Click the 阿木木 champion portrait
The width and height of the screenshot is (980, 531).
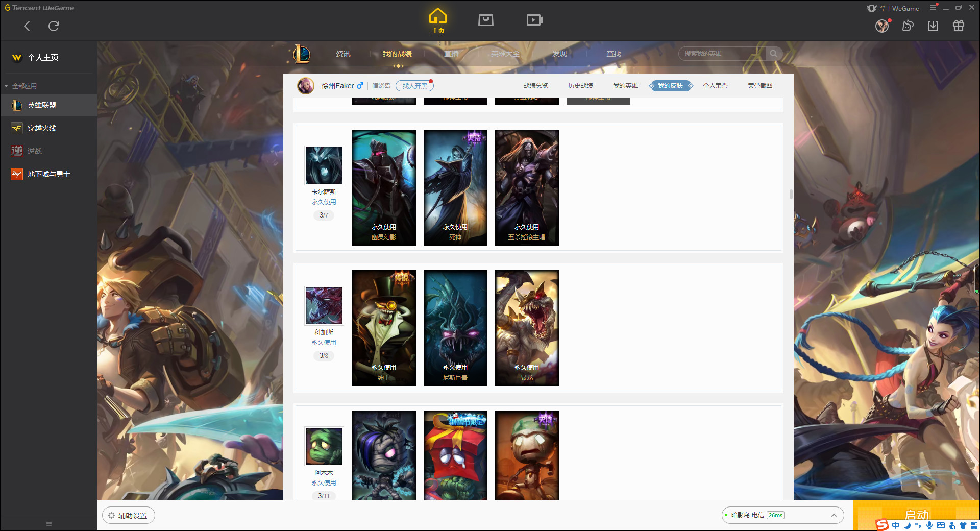(x=324, y=446)
